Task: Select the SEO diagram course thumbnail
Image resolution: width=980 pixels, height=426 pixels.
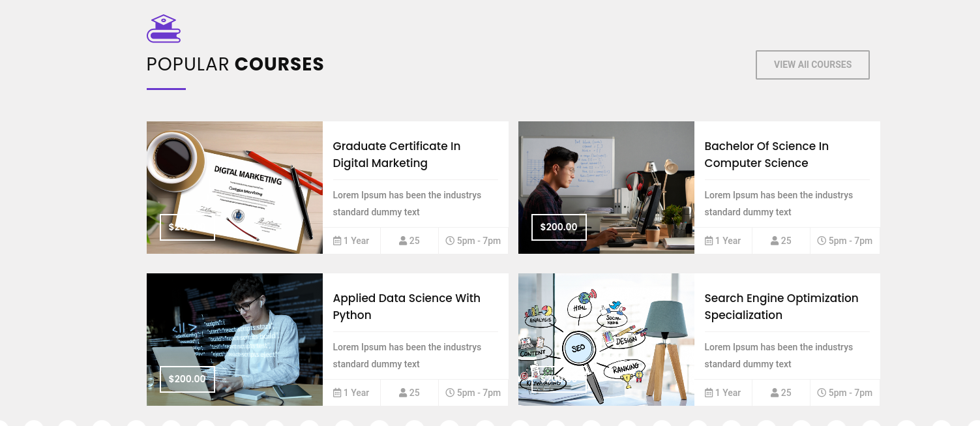Action: pos(606,339)
